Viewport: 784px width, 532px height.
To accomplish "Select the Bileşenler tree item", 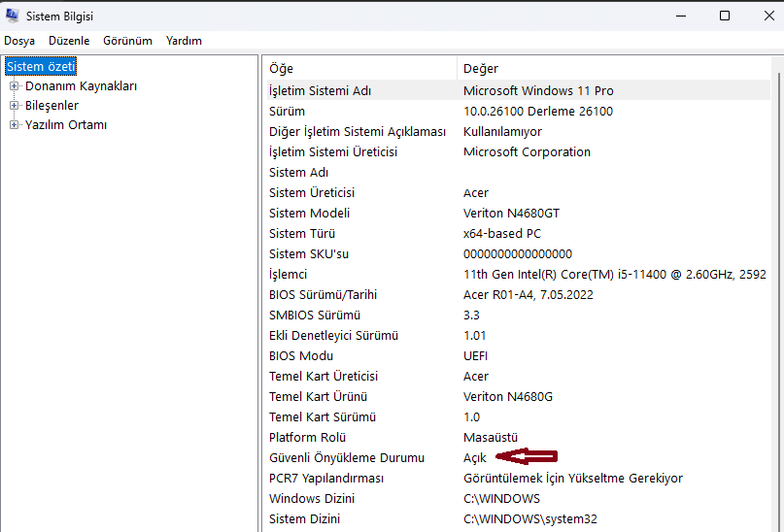I will 52,106.
